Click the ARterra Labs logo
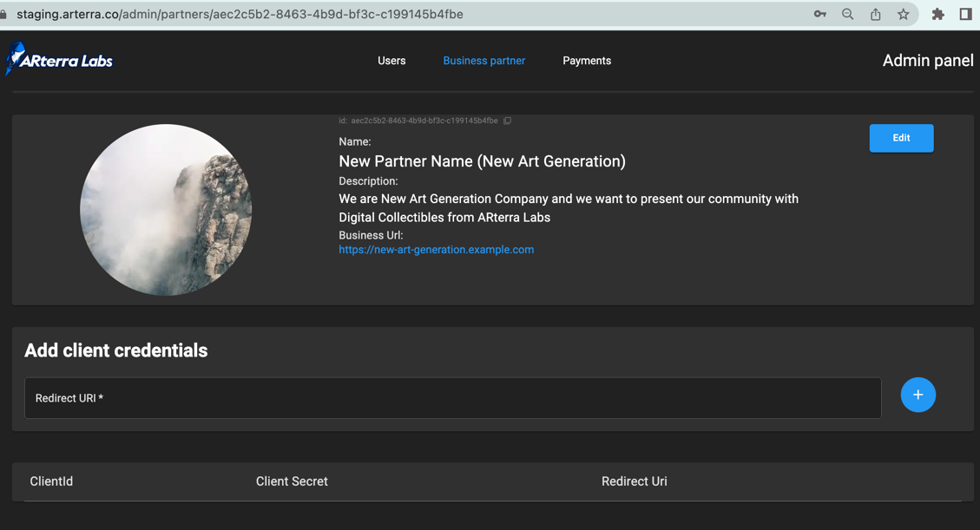The height and width of the screenshot is (530, 980). coord(58,60)
